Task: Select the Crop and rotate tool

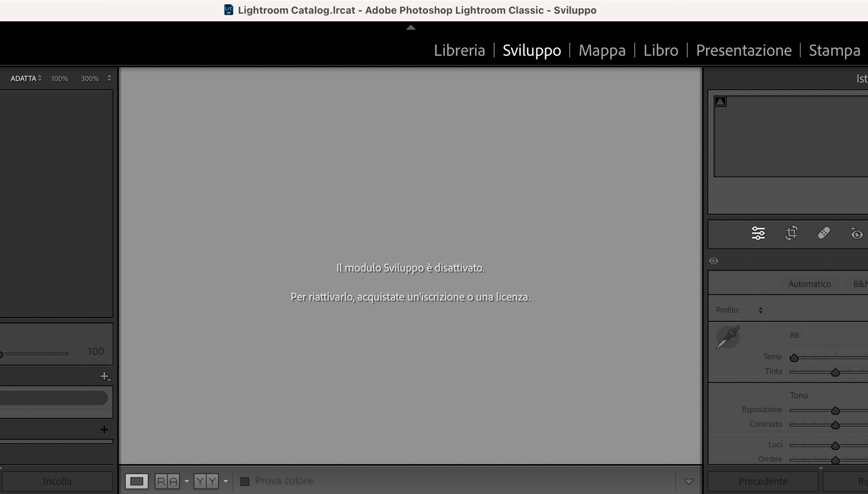Action: coord(792,233)
